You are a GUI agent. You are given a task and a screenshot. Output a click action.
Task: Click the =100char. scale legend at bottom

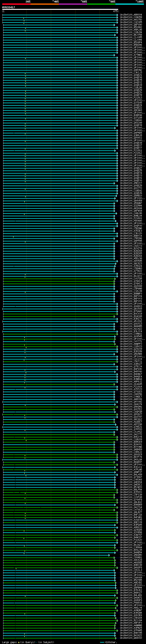point(109,642)
